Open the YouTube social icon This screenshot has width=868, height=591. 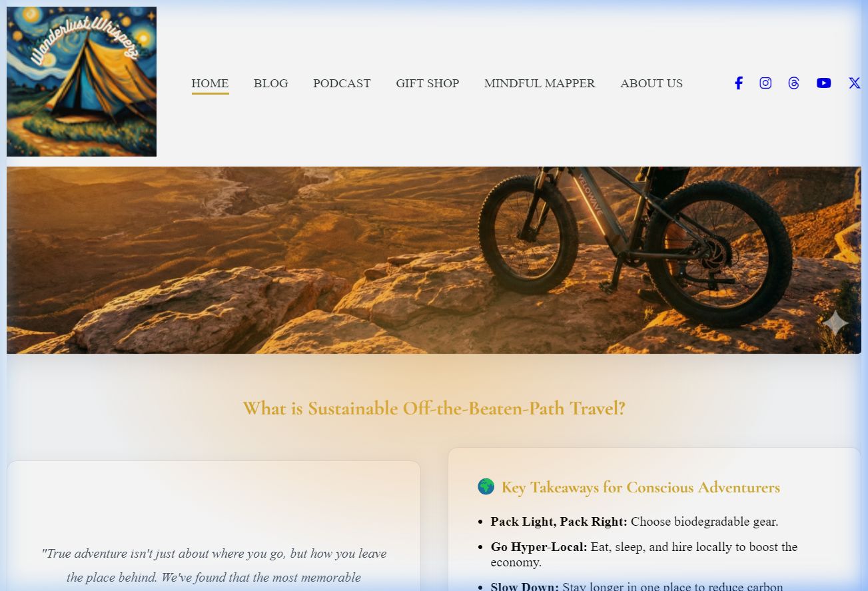(824, 83)
